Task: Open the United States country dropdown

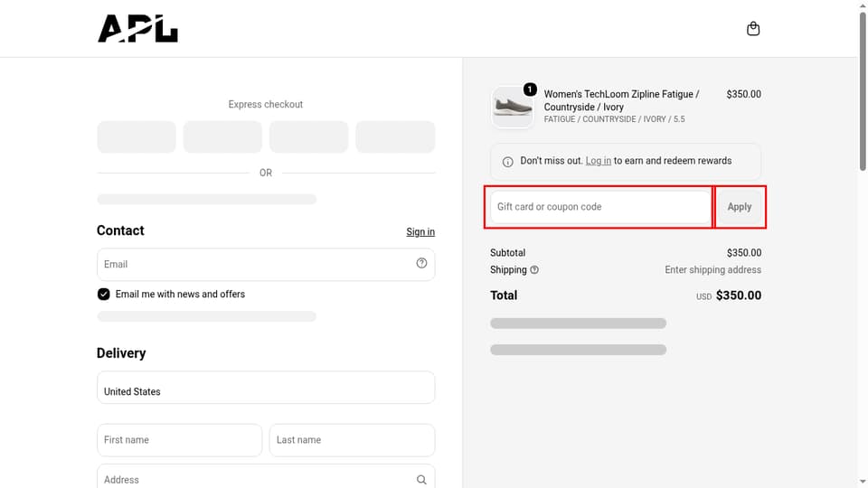Action: [266, 388]
